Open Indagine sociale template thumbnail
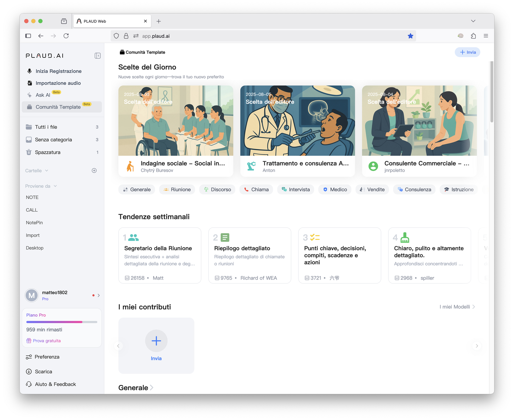This screenshot has width=514, height=420. [x=176, y=121]
